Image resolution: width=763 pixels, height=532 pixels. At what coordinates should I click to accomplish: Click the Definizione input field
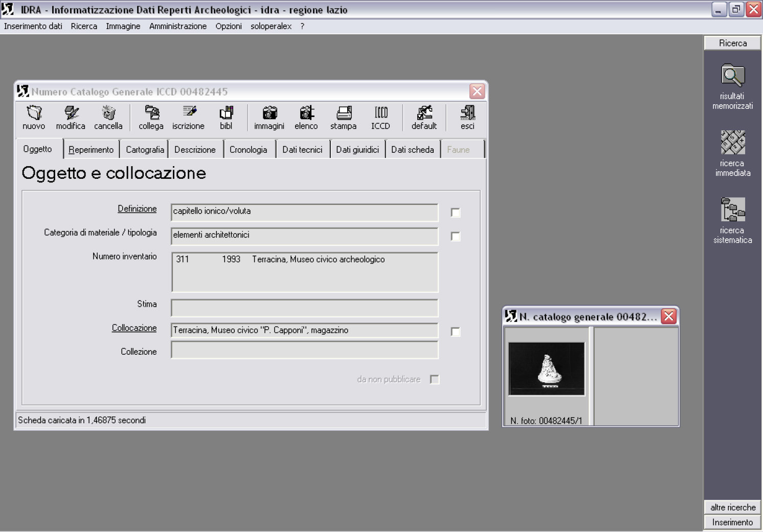click(x=304, y=212)
